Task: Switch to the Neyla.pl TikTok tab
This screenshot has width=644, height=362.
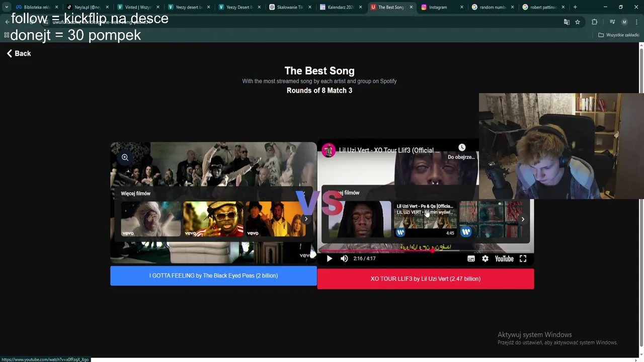Action: [88, 7]
